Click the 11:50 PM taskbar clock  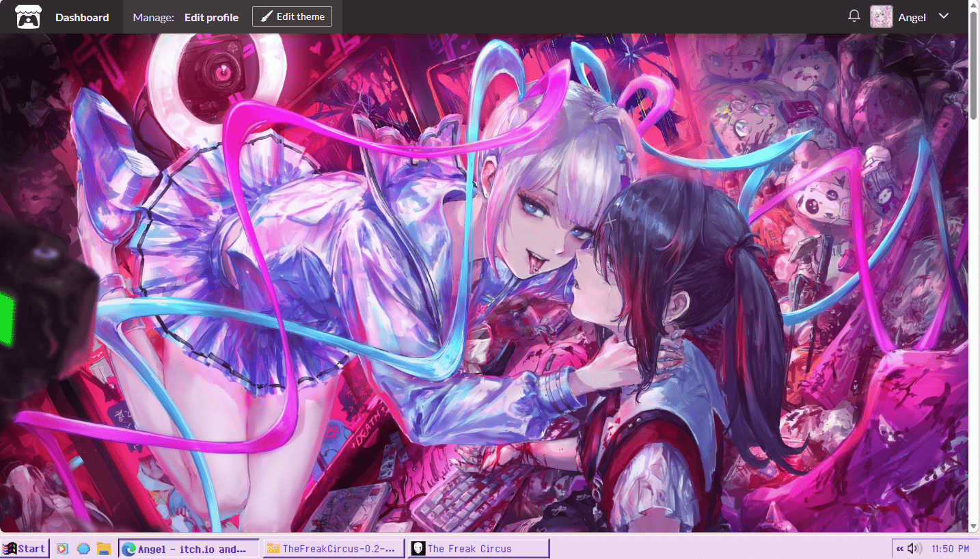click(950, 549)
